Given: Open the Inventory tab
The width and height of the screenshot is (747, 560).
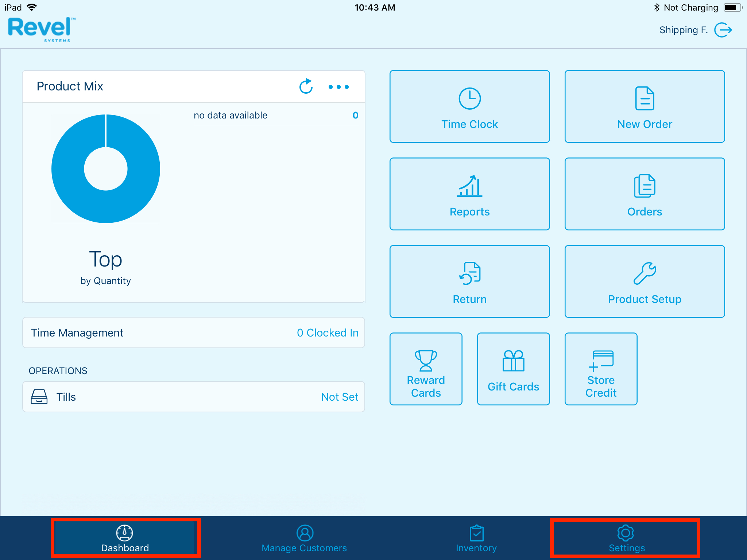Looking at the screenshot, I should 476,538.
